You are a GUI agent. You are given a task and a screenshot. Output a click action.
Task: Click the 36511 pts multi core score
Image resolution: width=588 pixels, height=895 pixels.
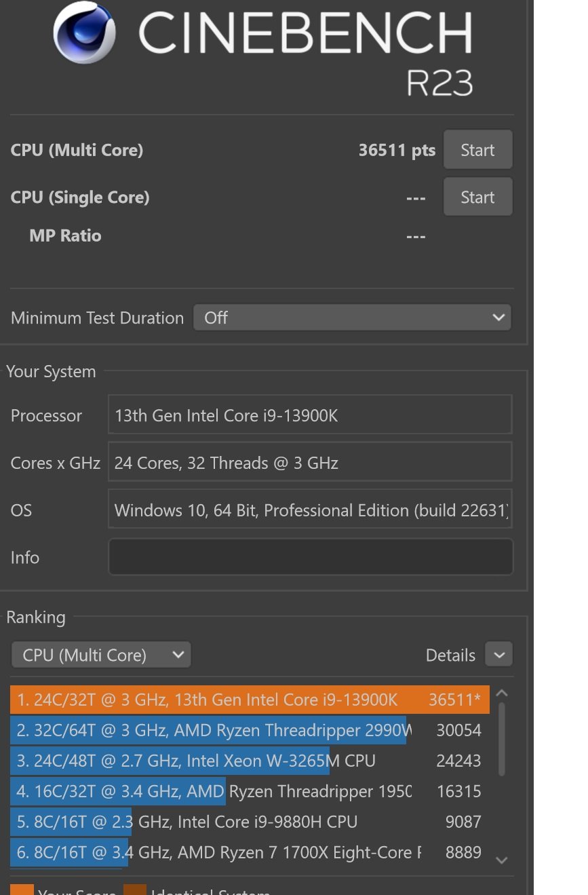pos(397,150)
